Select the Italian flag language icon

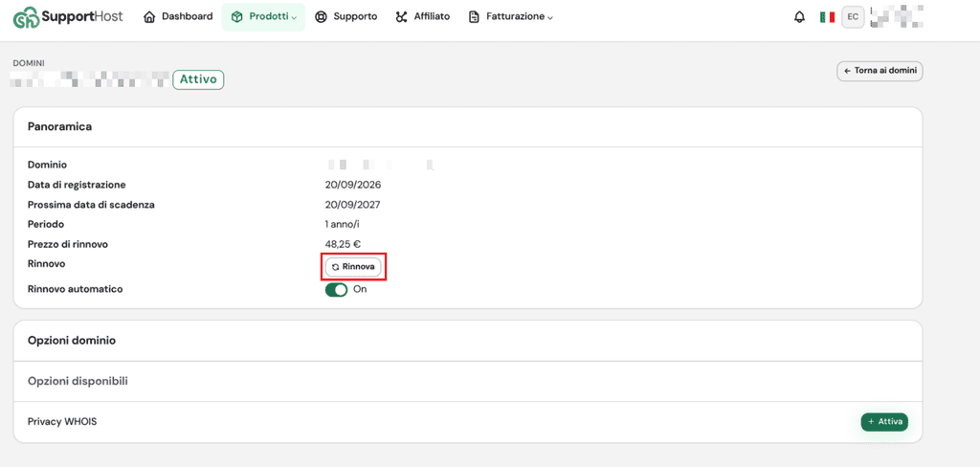click(x=828, y=17)
